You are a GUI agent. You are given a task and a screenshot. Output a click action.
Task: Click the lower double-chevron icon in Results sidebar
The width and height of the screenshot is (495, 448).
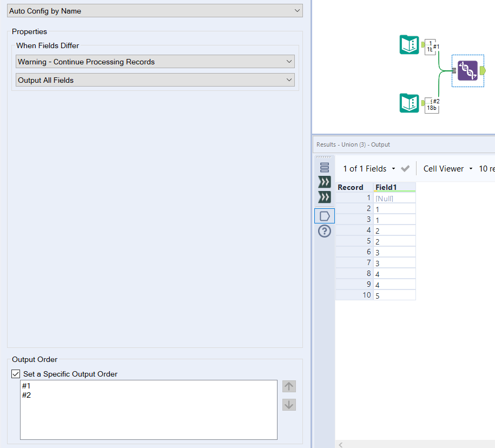(x=324, y=196)
